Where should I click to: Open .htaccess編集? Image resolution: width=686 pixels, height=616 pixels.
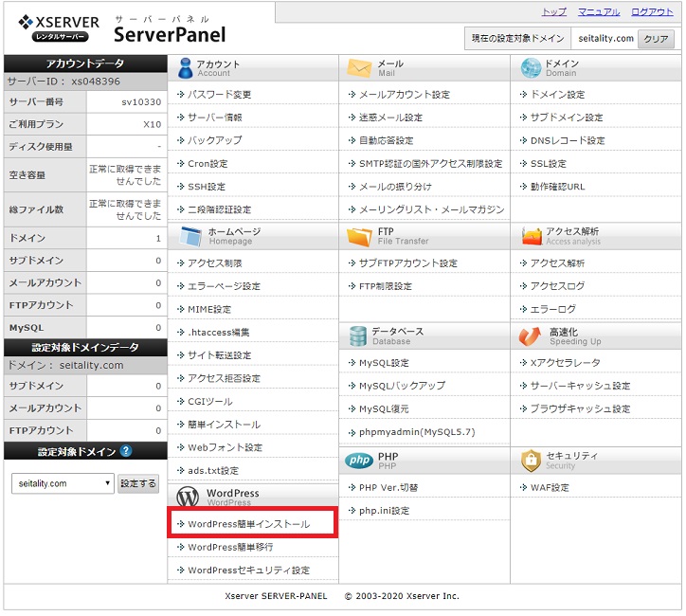point(218,332)
